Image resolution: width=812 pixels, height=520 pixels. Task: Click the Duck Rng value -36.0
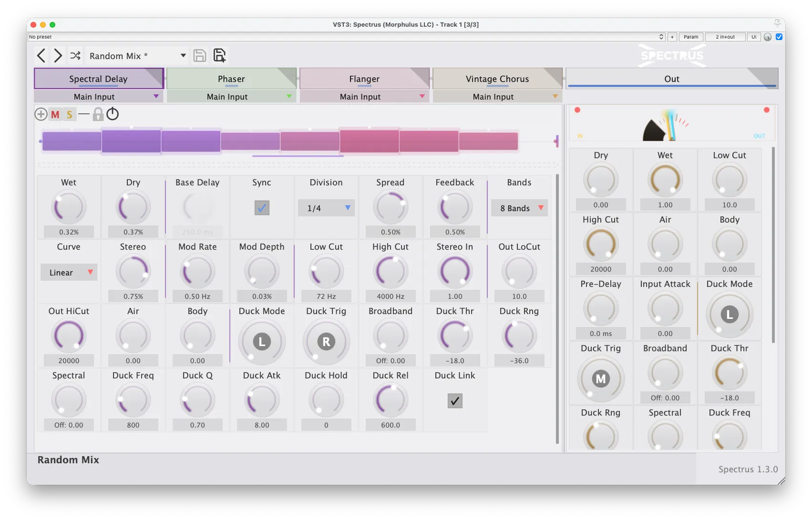point(519,361)
